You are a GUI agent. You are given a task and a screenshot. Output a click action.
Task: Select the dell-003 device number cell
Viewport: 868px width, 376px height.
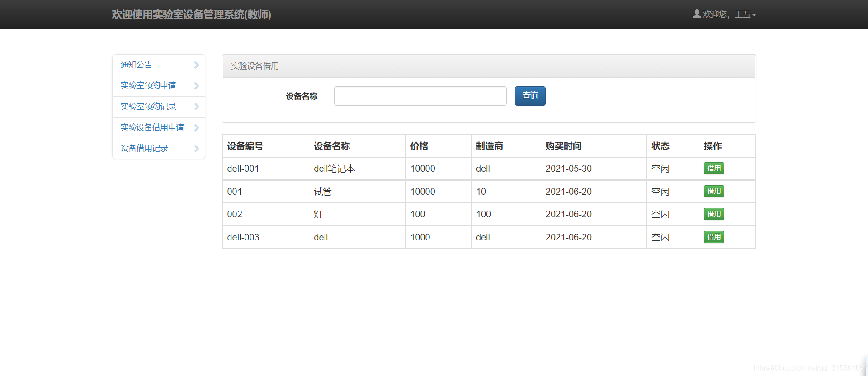[266, 237]
